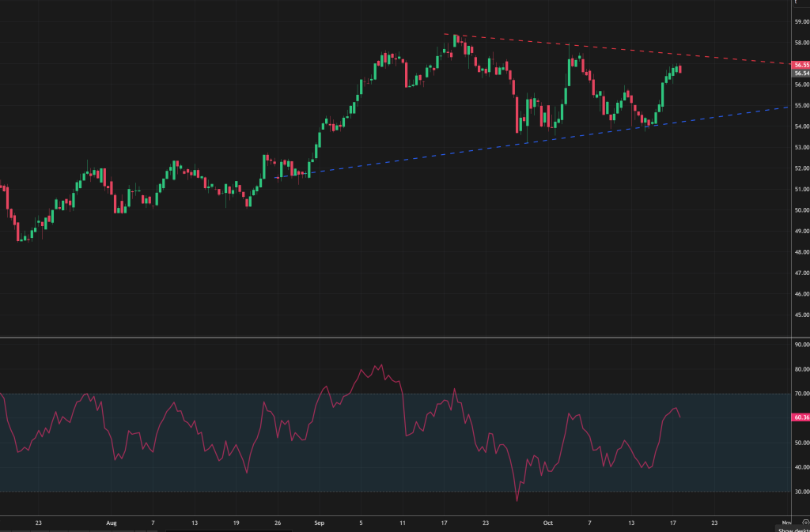Viewport: 810px width, 532px height.
Task: Select the RSI value label 60.36
Action: click(x=801, y=417)
